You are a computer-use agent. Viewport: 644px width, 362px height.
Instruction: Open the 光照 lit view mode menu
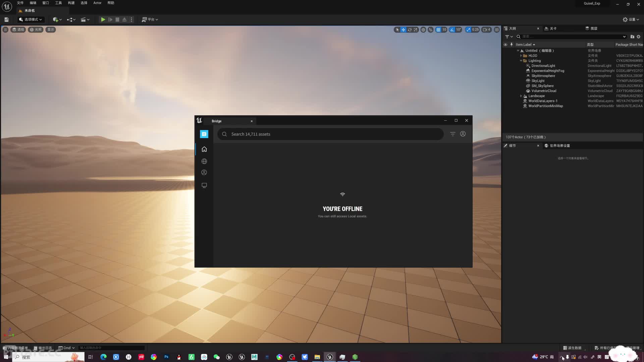click(x=36, y=29)
